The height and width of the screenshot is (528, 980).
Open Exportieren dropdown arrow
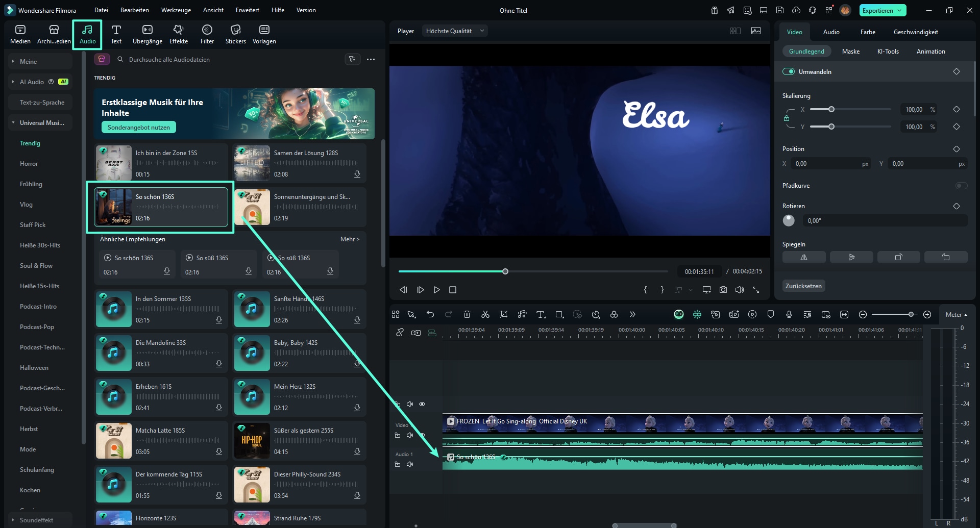pos(899,10)
